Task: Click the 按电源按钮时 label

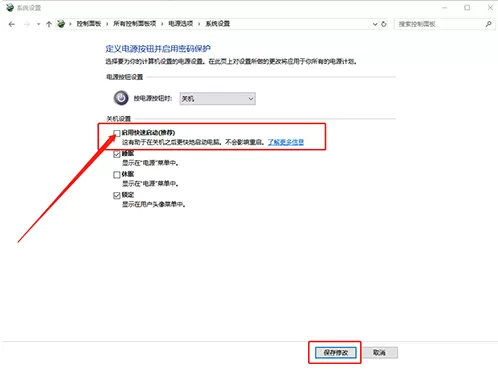Action: click(x=153, y=98)
